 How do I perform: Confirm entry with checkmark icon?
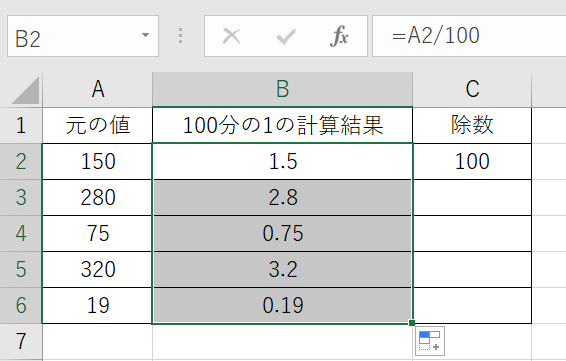(x=286, y=36)
